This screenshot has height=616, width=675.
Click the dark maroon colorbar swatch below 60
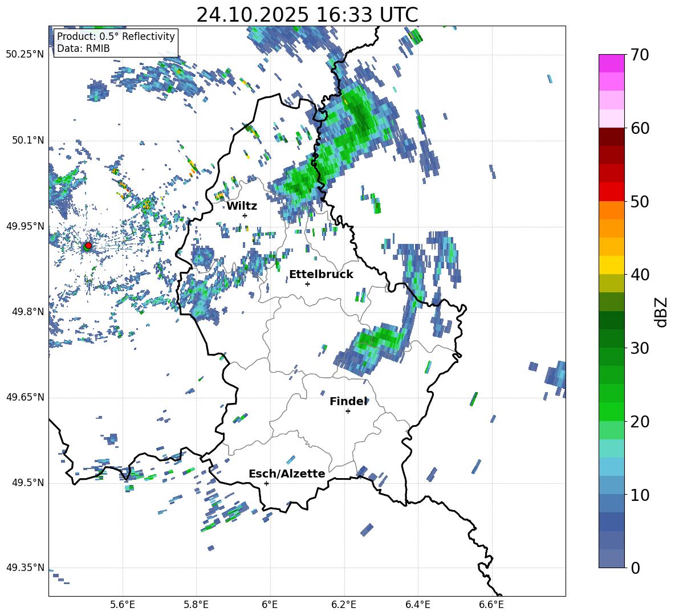tap(611, 137)
